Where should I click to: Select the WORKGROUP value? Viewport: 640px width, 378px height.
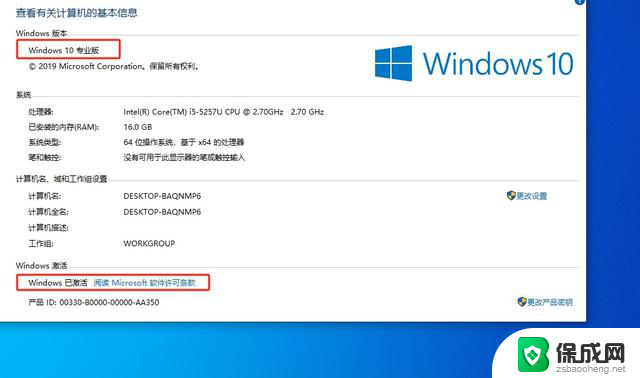149,243
